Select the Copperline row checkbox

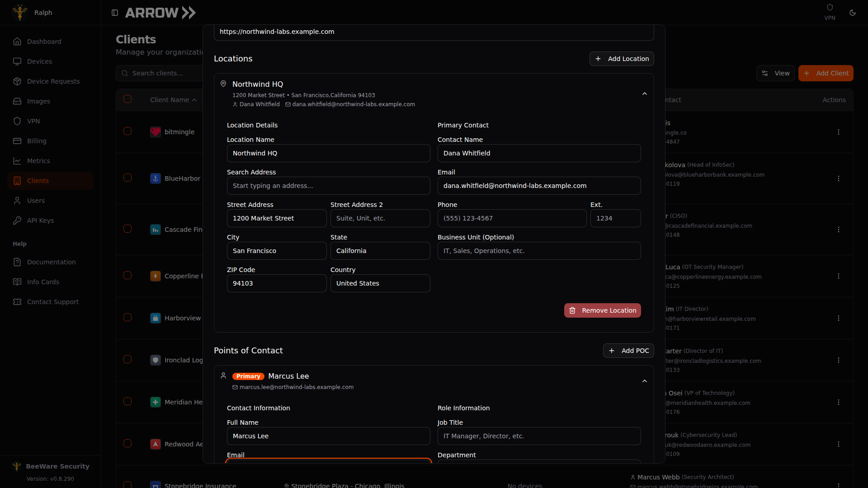tap(127, 275)
